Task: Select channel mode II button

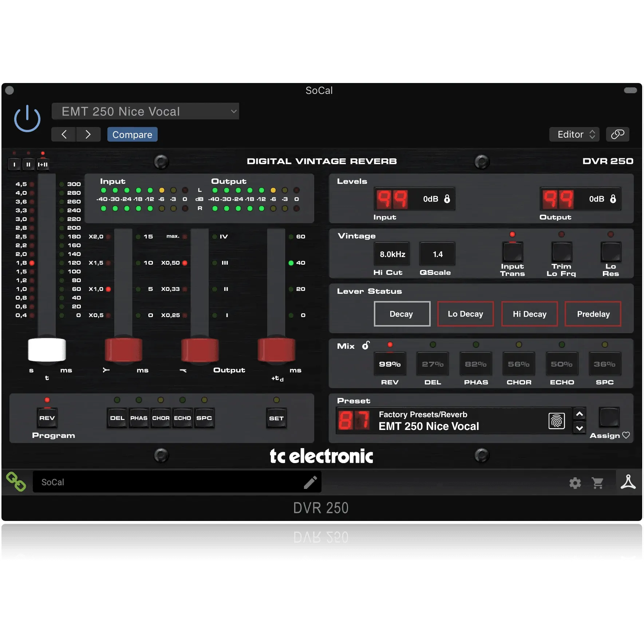Action: 28,165
